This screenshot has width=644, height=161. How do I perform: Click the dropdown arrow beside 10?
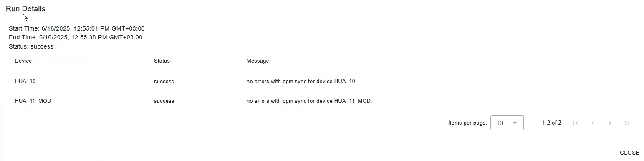515,123
